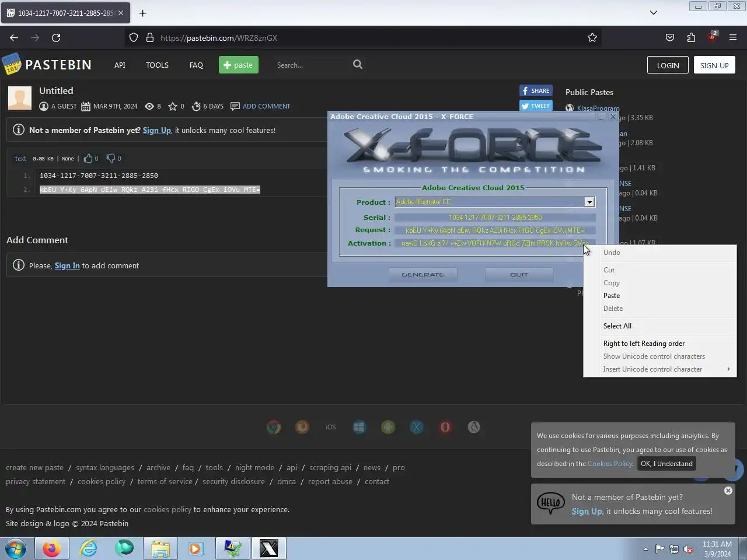Click the Firefox back arrow
Image resolution: width=747 pixels, height=560 pixels.
coord(14,38)
